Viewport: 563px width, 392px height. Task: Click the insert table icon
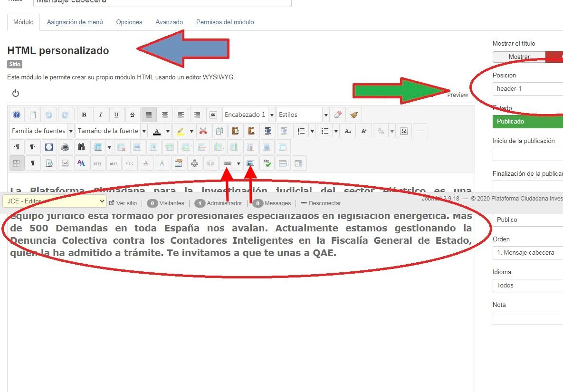point(98,147)
